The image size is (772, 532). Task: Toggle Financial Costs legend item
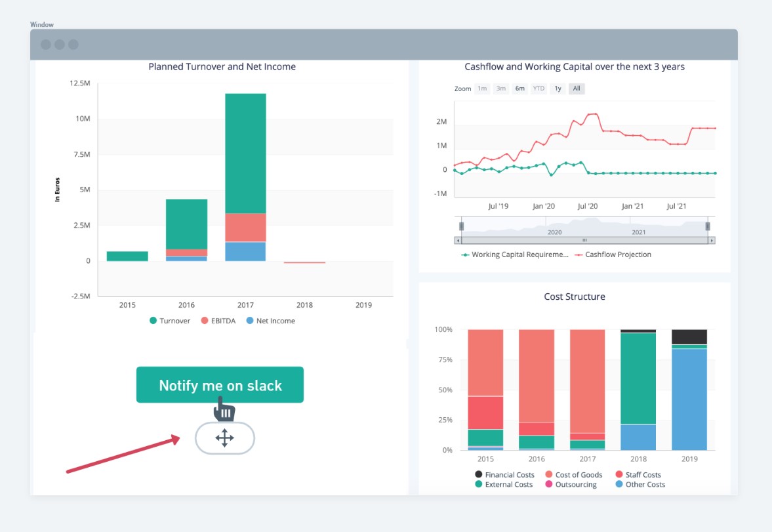(504, 475)
